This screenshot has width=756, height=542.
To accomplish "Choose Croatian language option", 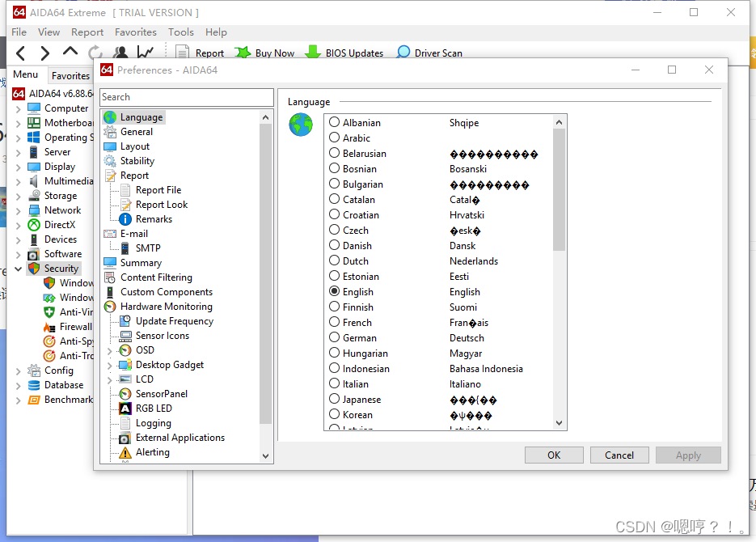I will (334, 214).
